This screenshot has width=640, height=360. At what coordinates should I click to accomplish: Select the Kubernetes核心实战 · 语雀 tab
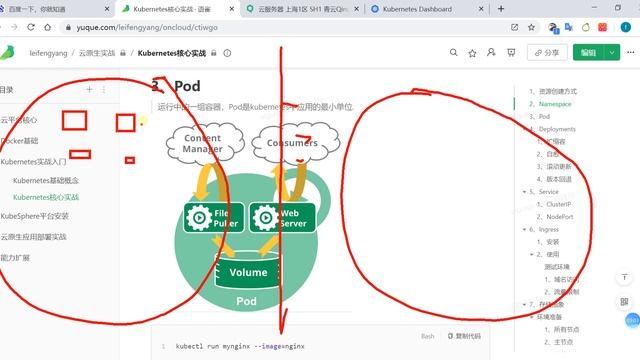pyautogui.click(x=178, y=9)
